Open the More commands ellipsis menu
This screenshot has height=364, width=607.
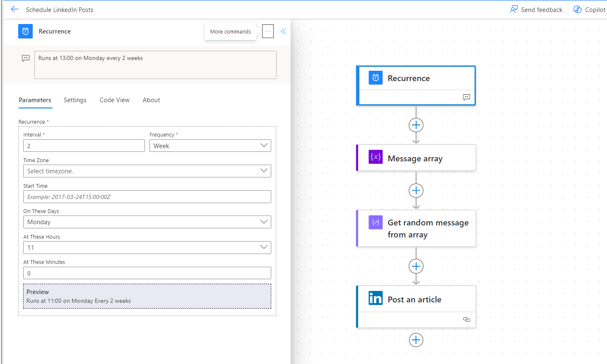pos(268,31)
